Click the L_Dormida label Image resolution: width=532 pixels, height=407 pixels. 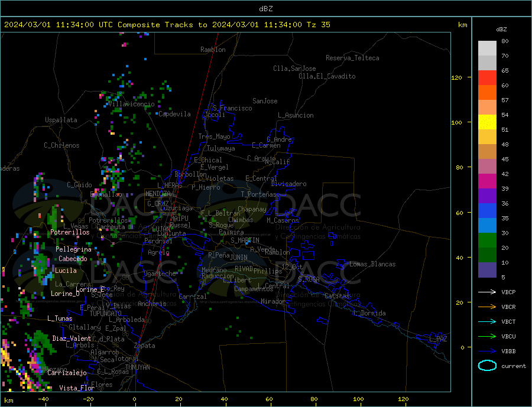[370, 313]
